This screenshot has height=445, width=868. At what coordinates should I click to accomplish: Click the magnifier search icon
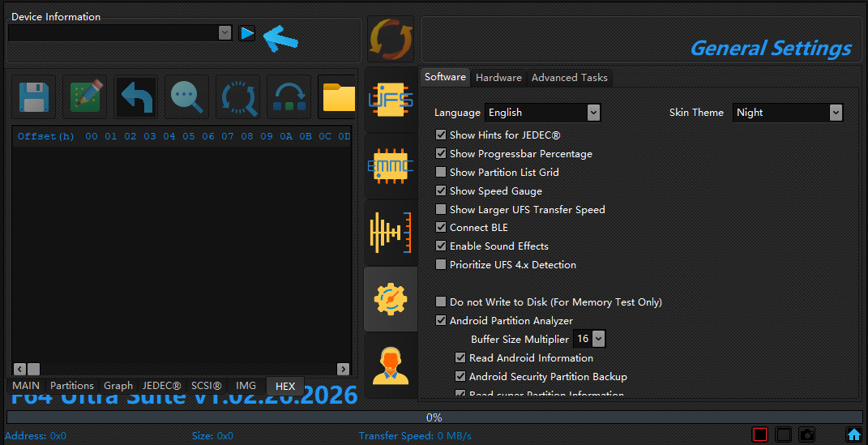[187, 97]
